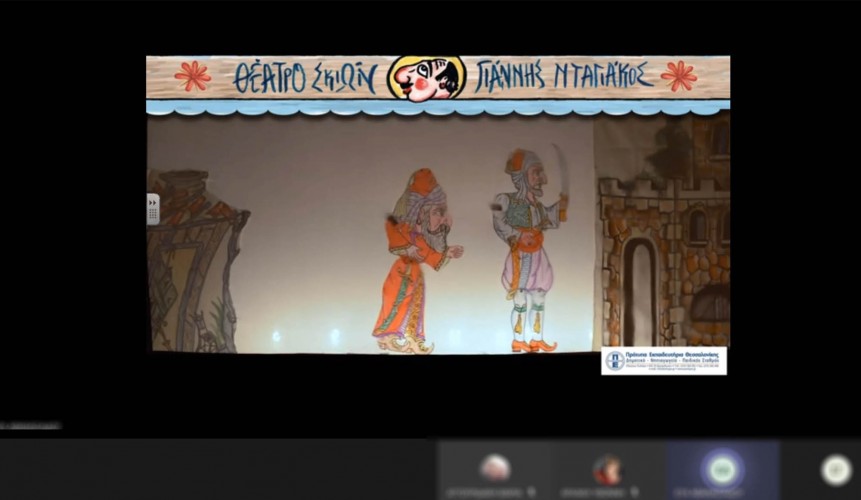Click the ΓΙΑΝΝΗΣ ΝΤΑΓΙΑΚΟΣ banner text
This screenshot has width=861, height=500.
tap(564, 76)
